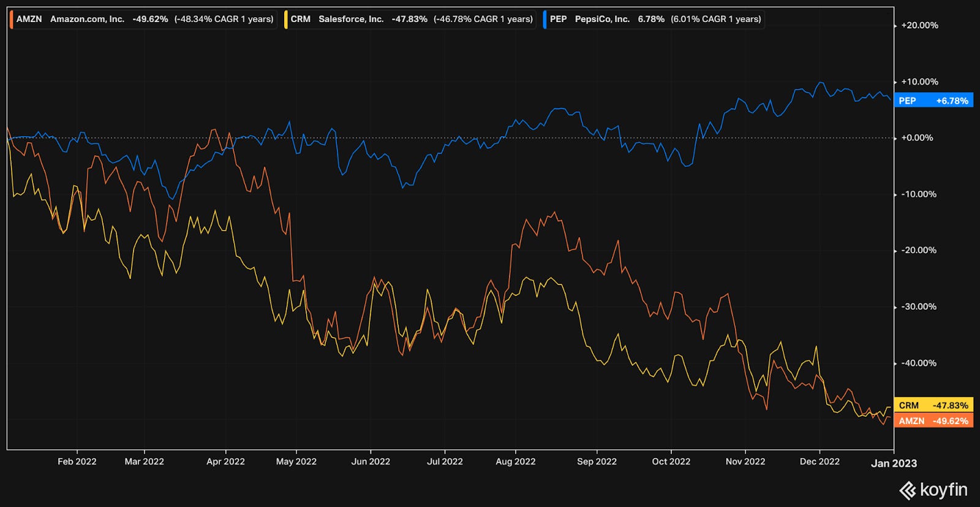Click the -40.00% y-axis label
The width and height of the screenshot is (980, 507).
pyautogui.click(x=919, y=363)
